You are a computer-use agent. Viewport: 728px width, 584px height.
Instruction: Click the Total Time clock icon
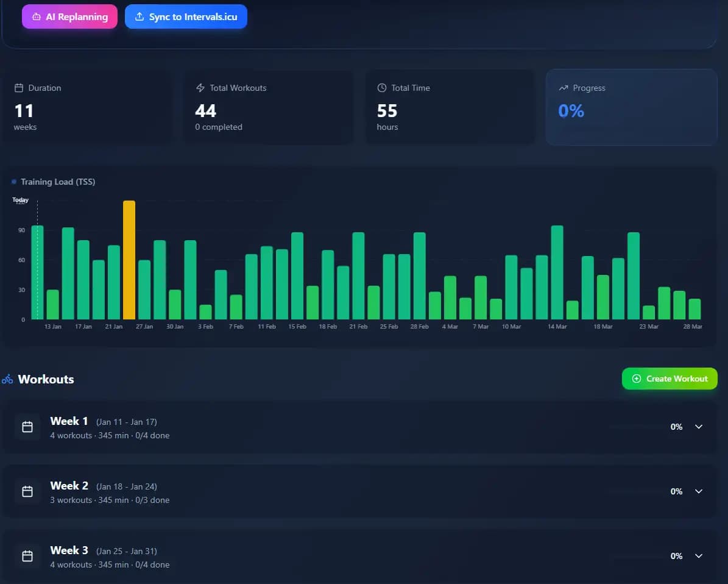pos(381,88)
